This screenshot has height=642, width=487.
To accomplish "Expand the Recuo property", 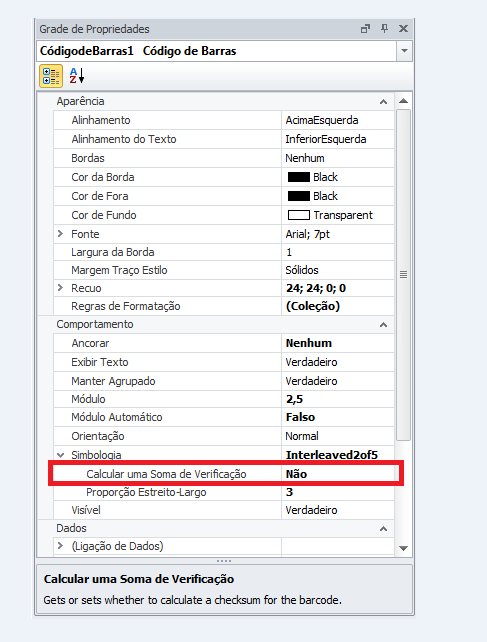I will (x=61, y=288).
